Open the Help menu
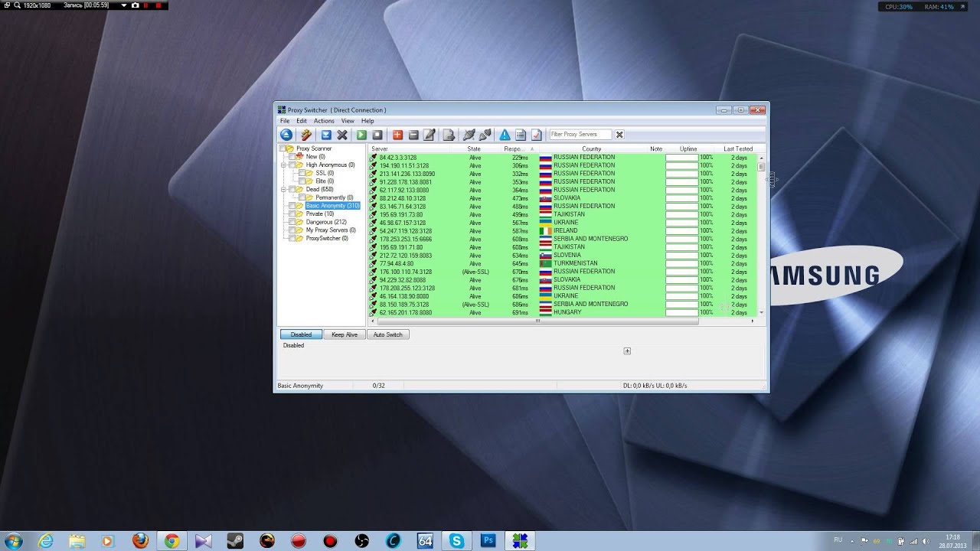The image size is (980, 551). 367,121
